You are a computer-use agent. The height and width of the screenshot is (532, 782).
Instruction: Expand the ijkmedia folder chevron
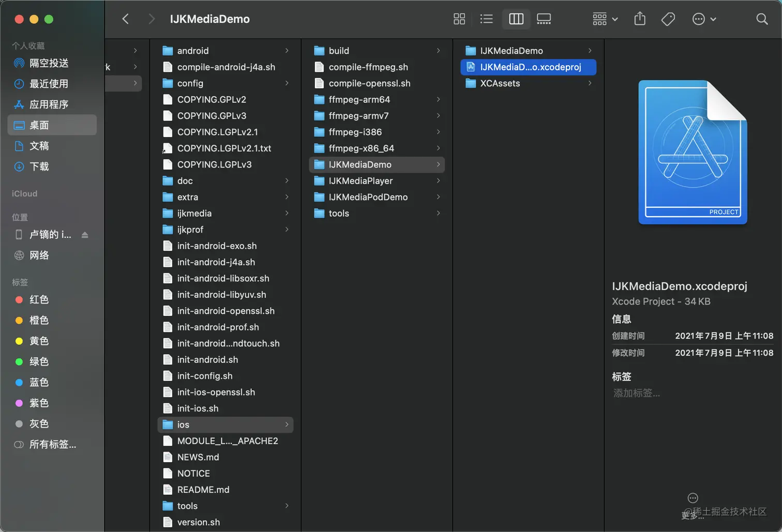tap(287, 214)
